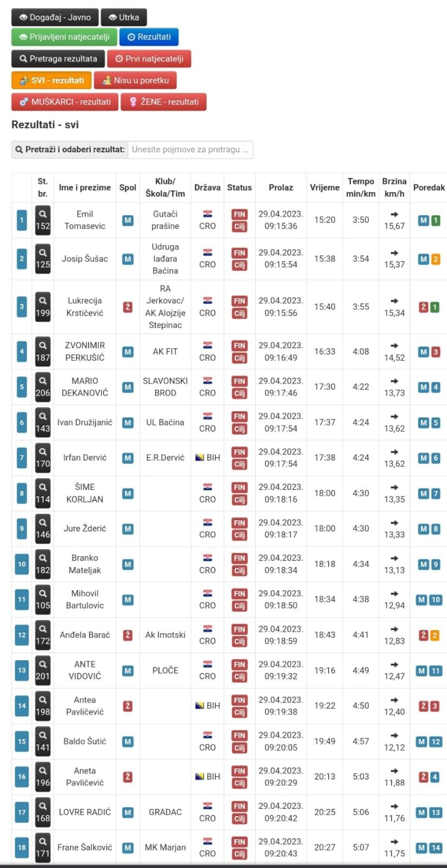Open magnifier details for bib number 171

[x=43, y=847]
